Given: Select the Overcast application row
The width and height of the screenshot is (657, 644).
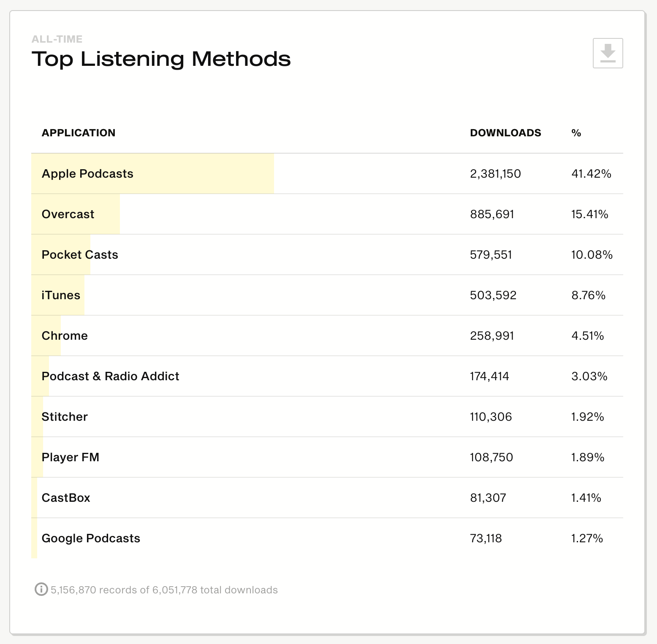Looking at the screenshot, I should pos(68,214).
